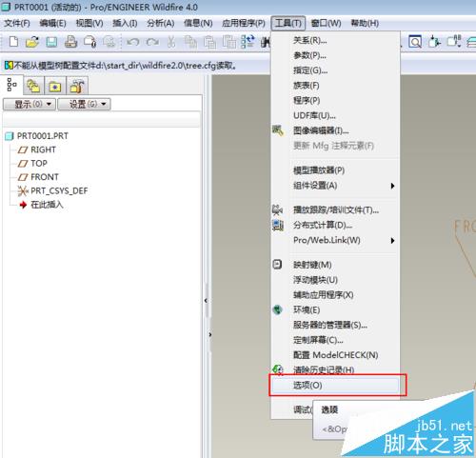Image resolution: width=476 pixels, height=458 pixels.
Task: Click the mapkeys icon in Tools menu
Action: [x=277, y=264]
